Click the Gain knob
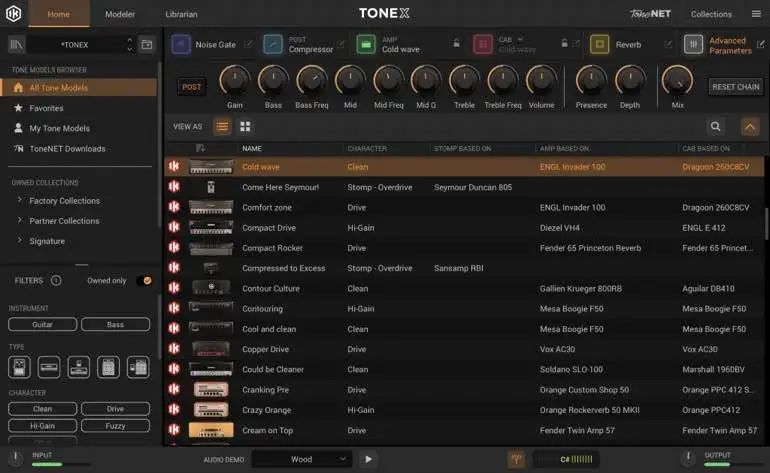Image resolution: width=770 pixels, height=473 pixels. [x=235, y=81]
